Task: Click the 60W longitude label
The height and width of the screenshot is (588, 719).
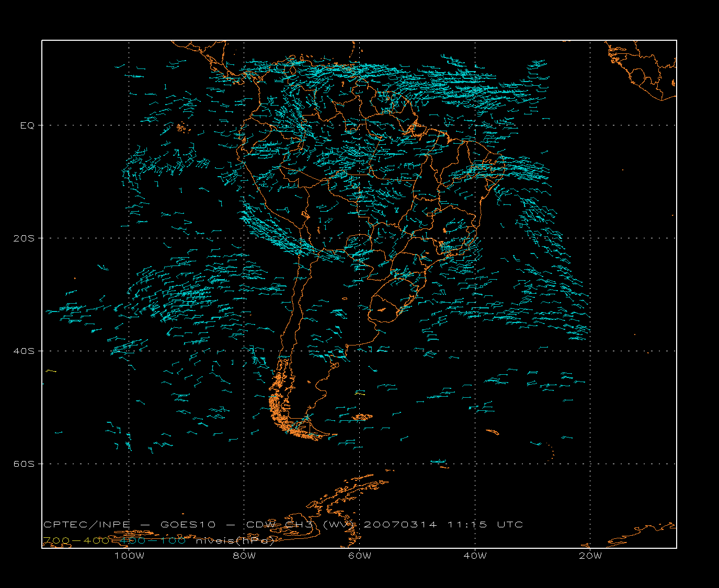Action: (x=360, y=556)
